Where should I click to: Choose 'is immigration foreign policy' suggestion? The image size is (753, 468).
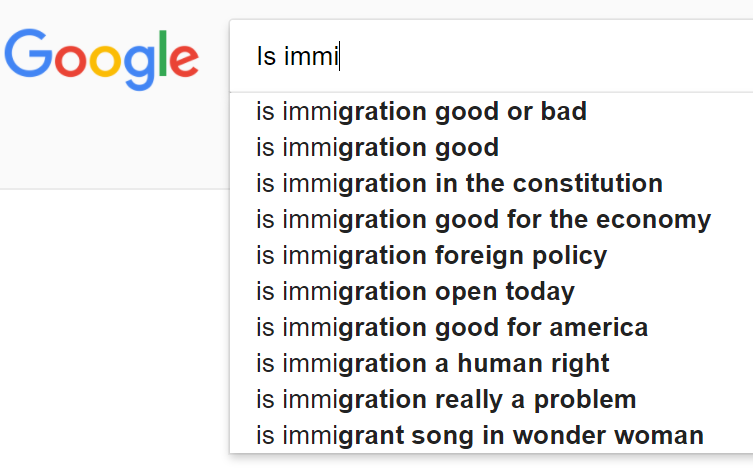click(x=431, y=256)
